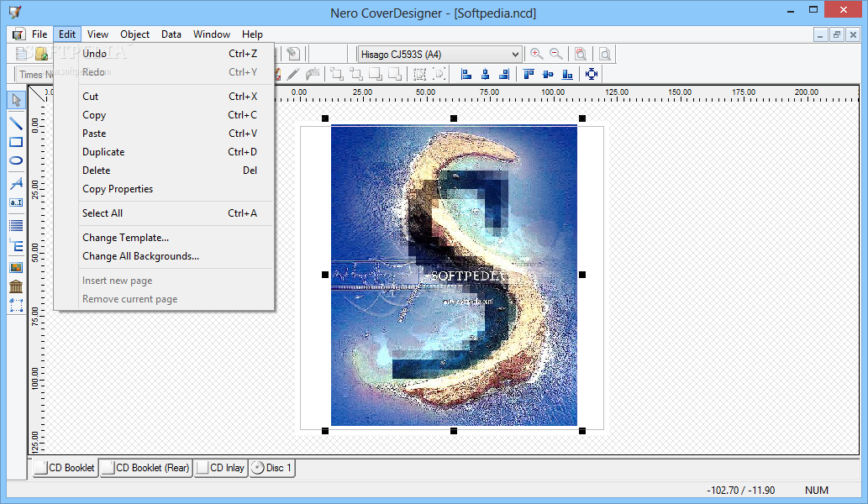Select the Line drawing tool
Image resolution: width=868 pixels, height=504 pixels.
[16, 123]
